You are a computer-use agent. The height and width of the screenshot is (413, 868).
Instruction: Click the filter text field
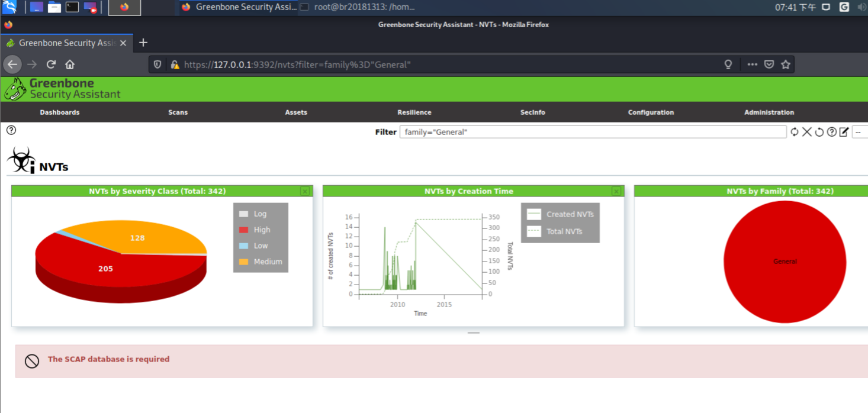[593, 132]
